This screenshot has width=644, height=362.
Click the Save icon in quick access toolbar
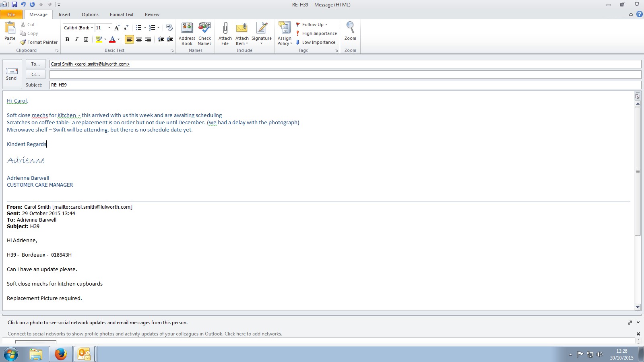(x=14, y=4)
